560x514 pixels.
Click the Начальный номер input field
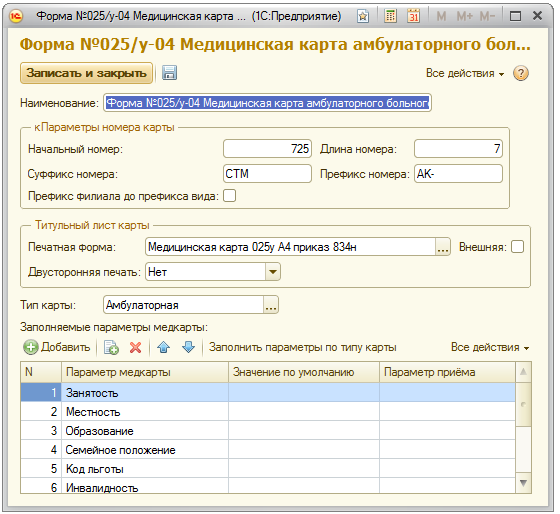click(268, 149)
